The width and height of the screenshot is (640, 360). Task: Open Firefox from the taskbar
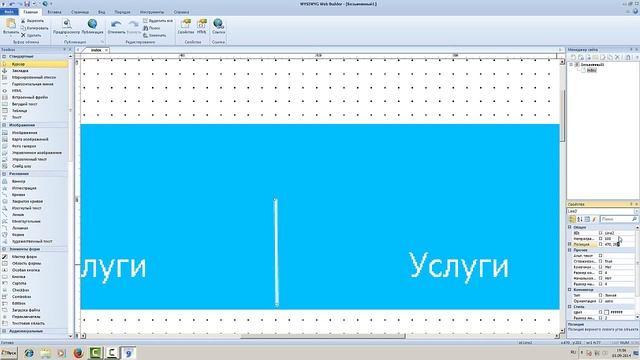coord(78,353)
